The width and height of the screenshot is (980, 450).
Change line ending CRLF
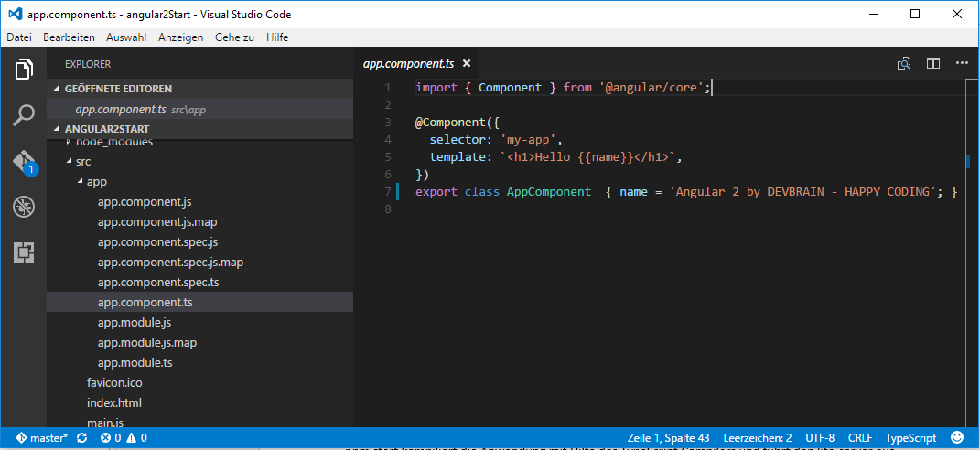[x=861, y=438]
